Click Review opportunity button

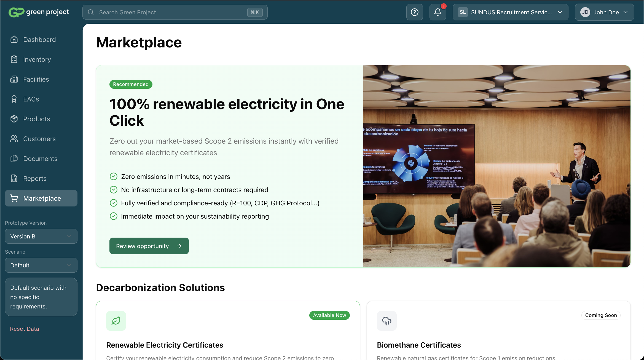149,246
